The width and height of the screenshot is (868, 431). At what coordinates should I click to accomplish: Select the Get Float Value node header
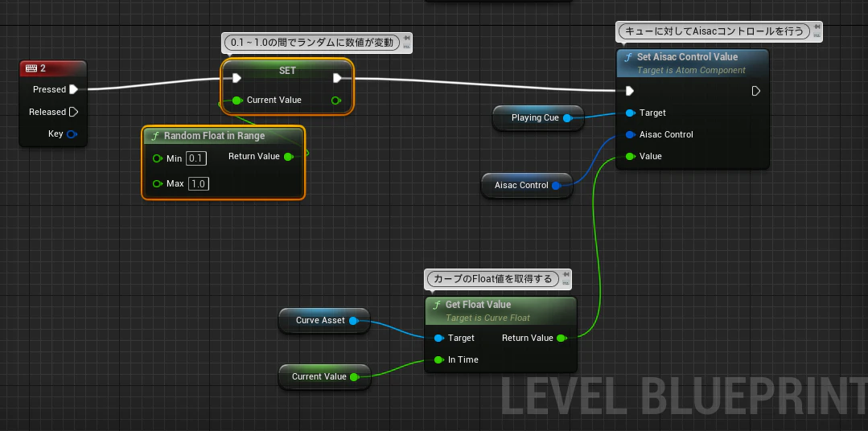pos(501,311)
